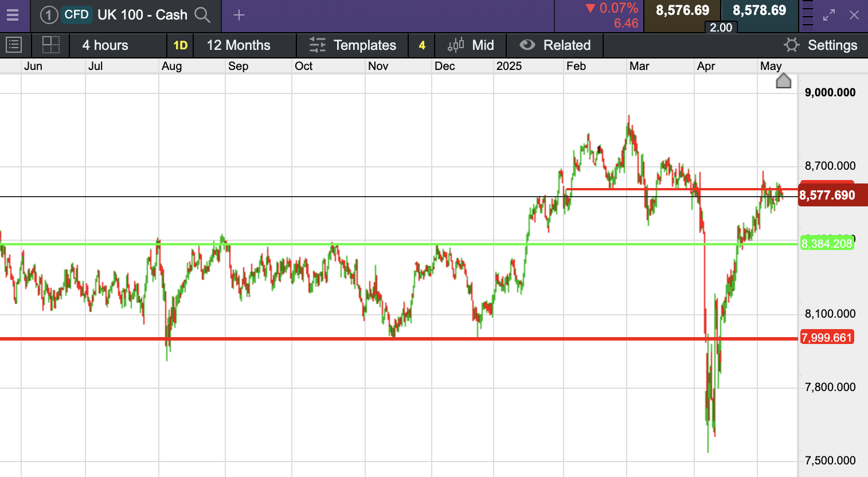Click the 8,100.000 price axis label
Screen dimensions: 868x477
830,314
